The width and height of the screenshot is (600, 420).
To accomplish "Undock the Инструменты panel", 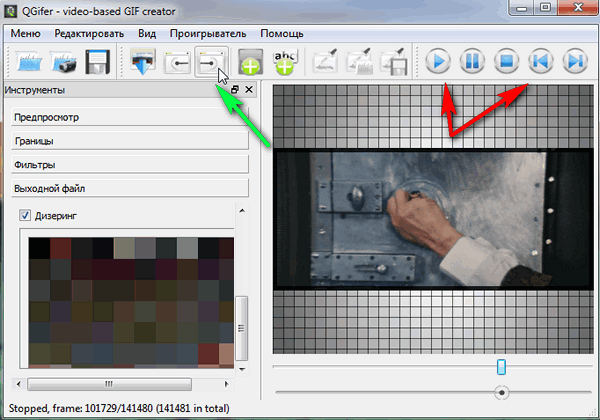I will (x=235, y=90).
